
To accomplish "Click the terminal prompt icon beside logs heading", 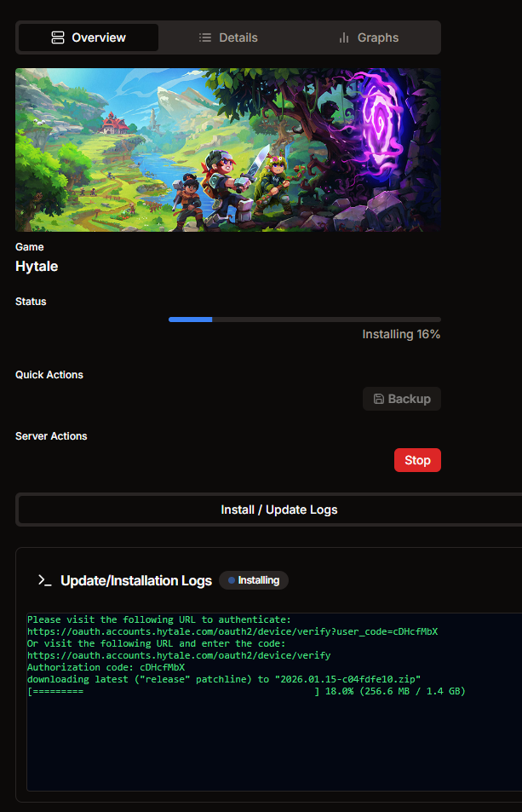I will [x=45, y=580].
